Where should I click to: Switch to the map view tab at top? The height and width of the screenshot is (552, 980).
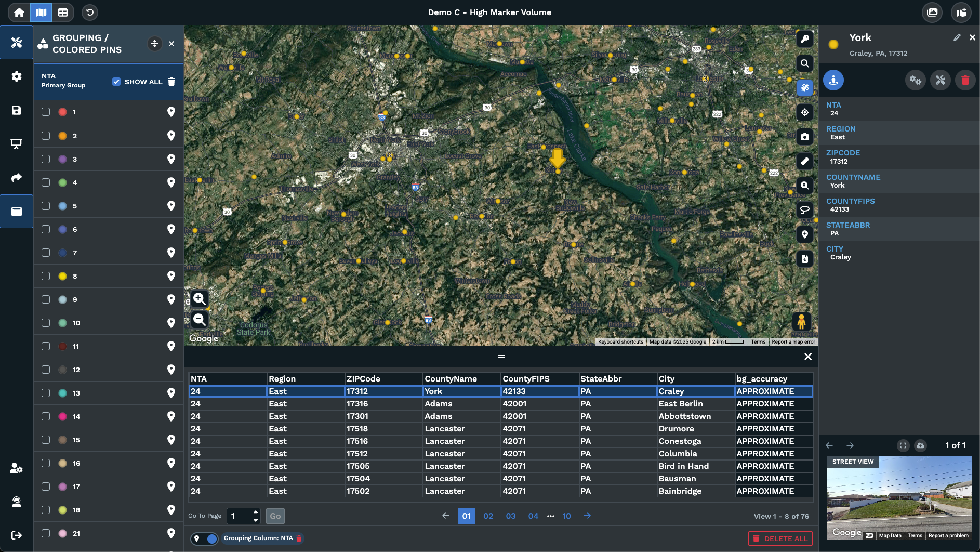point(41,12)
